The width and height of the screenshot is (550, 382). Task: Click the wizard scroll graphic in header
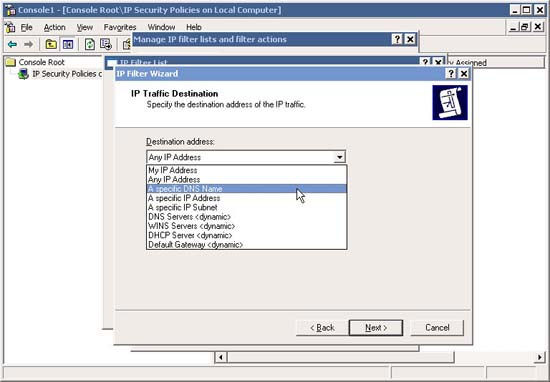(x=450, y=102)
